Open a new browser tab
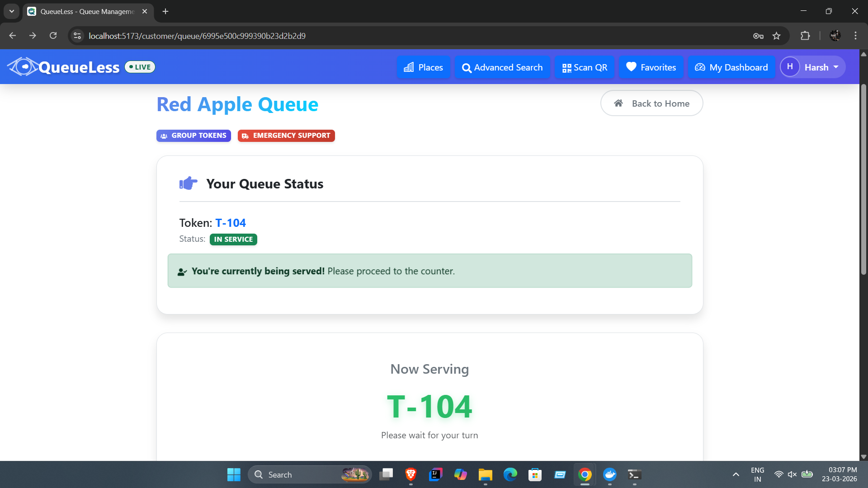The image size is (868, 488). [x=165, y=11]
